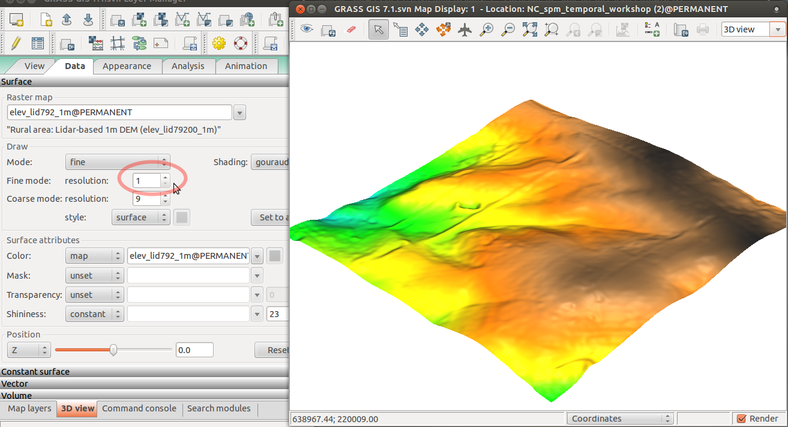
Task: Start a new map display
Action: point(16,20)
